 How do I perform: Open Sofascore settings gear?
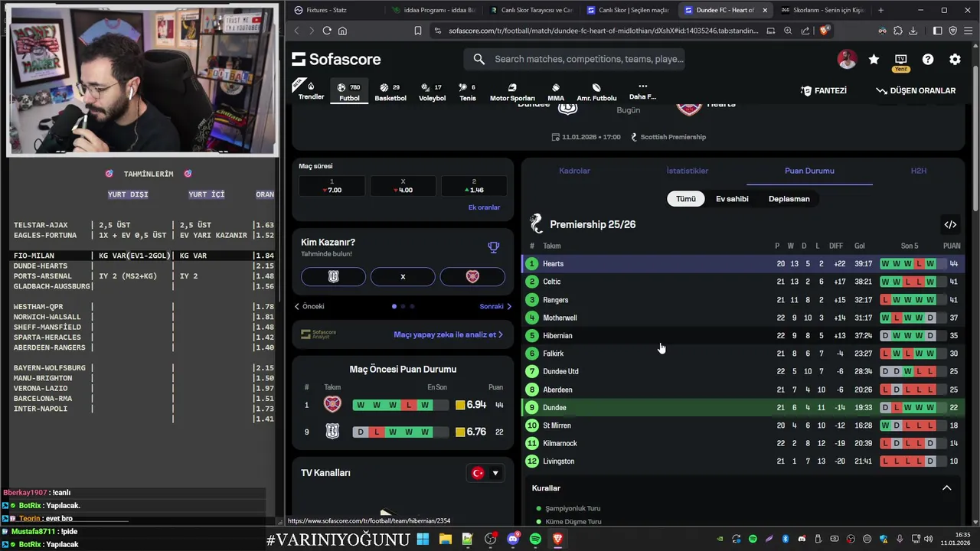[x=955, y=59]
